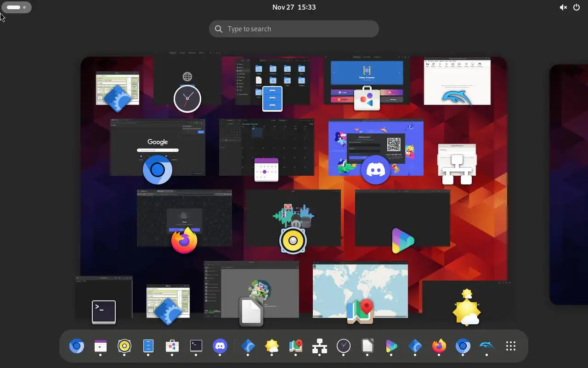Select the LibreOffice Start Center window preview

click(251, 289)
